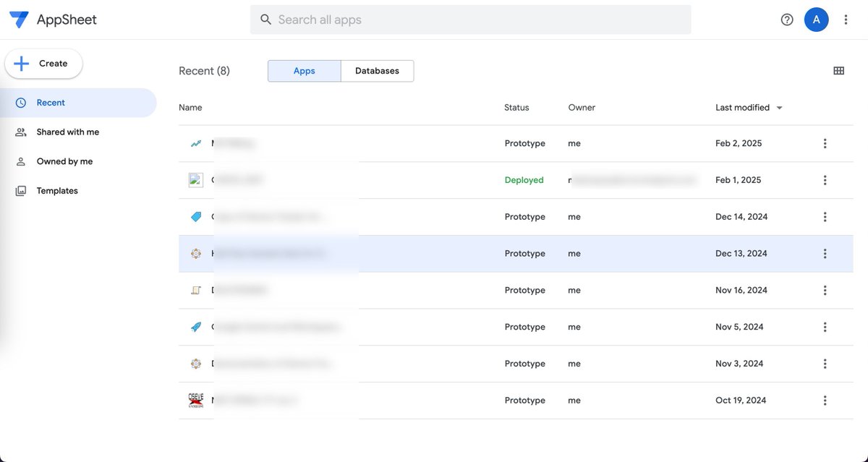Open more options for Nov 16, 2024 app
The image size is (868, 462).
point(825,290)
